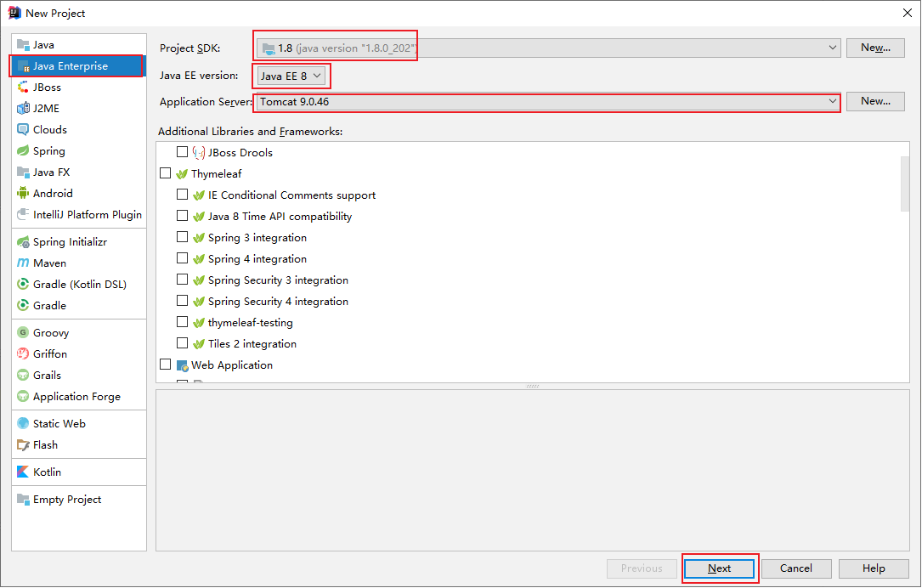Click the IntelliJ logo in title bar
The height and width of the screenshot is (588, 922).
pos(14,13)
